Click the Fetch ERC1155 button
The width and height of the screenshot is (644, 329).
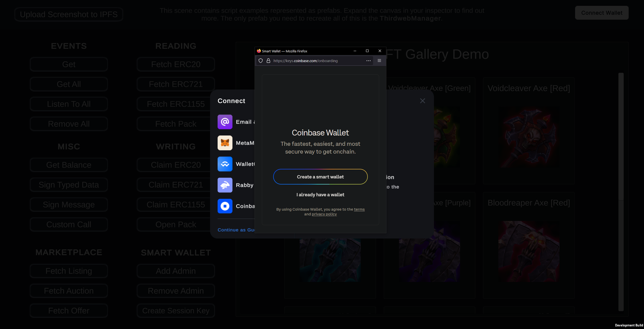pyautogui.click(x=176, y=104)
